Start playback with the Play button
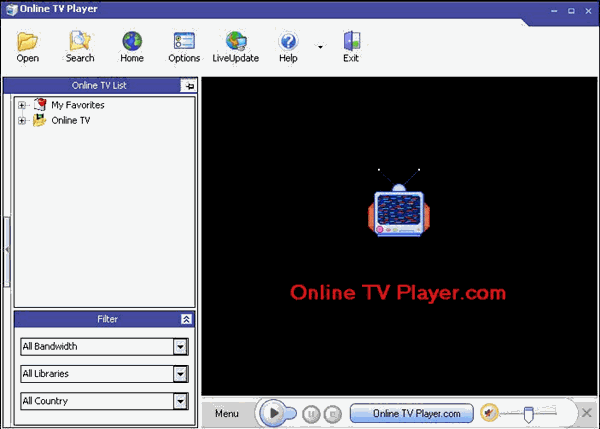Image resolution: width=600 pixels, height=429 pixels. (273, 413)
